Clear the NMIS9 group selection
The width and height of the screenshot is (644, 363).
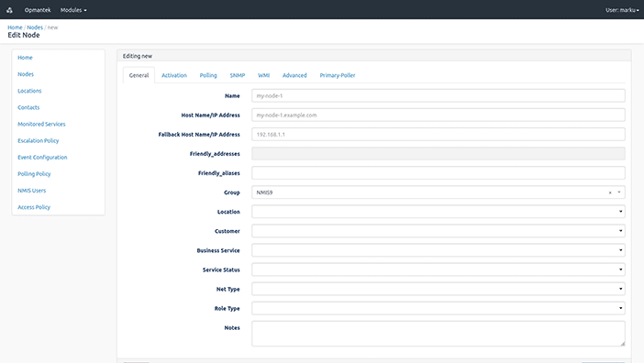610,192
